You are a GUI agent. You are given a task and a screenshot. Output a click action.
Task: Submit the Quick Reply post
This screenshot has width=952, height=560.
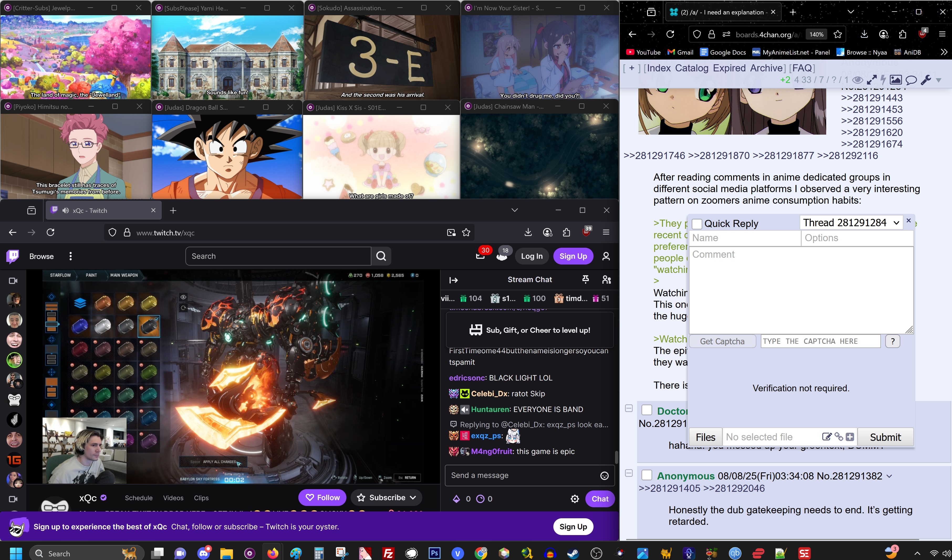tap(885, 437)
